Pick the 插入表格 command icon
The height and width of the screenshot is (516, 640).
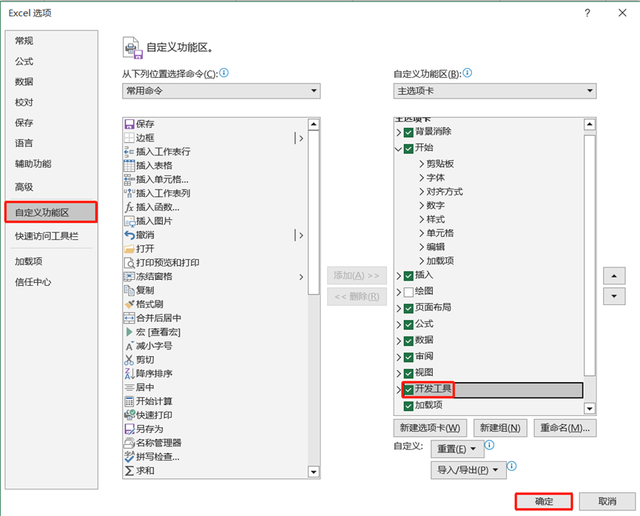[129, 166]
